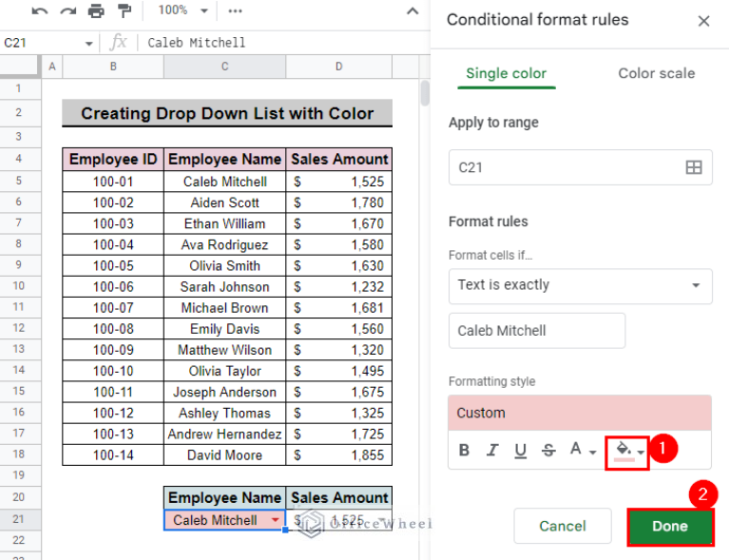Toggle Italic in formatting style
729x560 pixels.
492,451
